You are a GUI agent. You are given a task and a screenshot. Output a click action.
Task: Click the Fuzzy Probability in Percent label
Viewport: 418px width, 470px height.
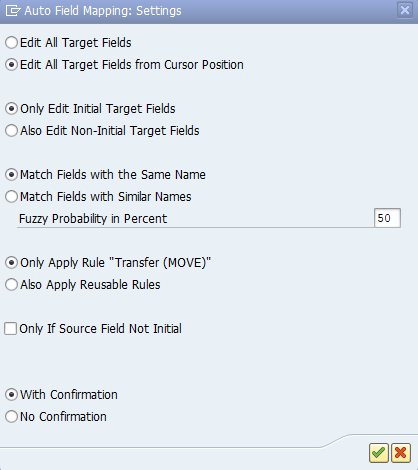tap(93, 219)
